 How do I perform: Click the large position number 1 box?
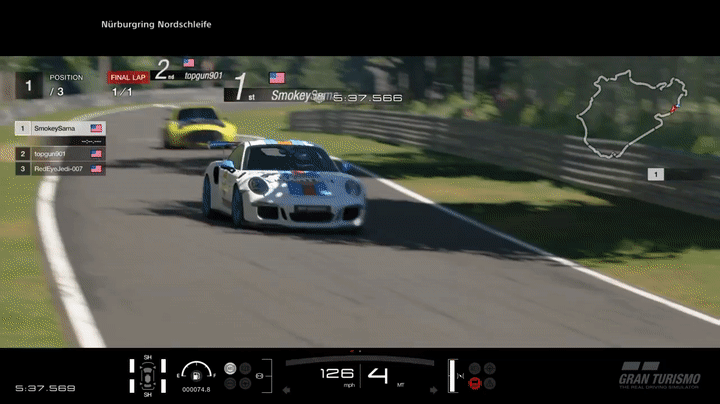pyautogui.click(x=28, y=85)
